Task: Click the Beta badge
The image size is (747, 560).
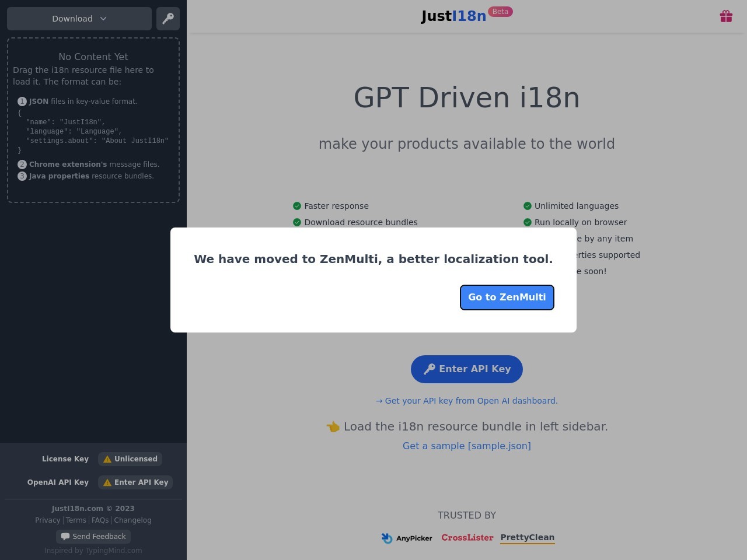Action: click(x=500, y=12)
